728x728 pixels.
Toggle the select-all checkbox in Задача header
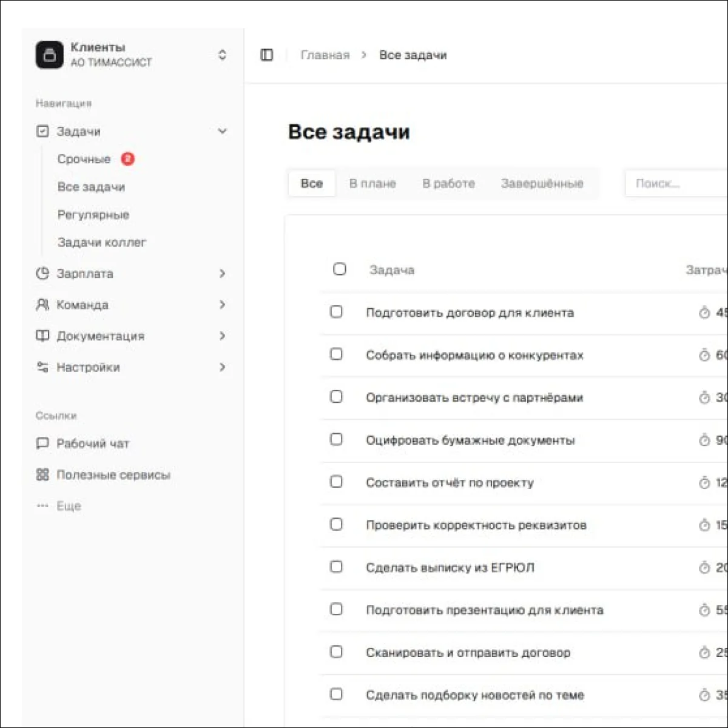(x=340, y=269)
